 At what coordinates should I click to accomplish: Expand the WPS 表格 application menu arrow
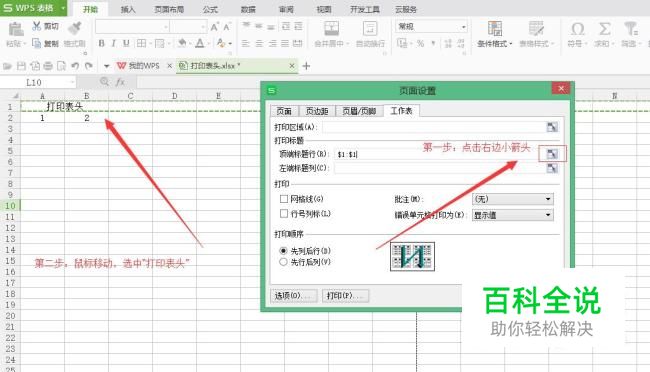point(63,8)
